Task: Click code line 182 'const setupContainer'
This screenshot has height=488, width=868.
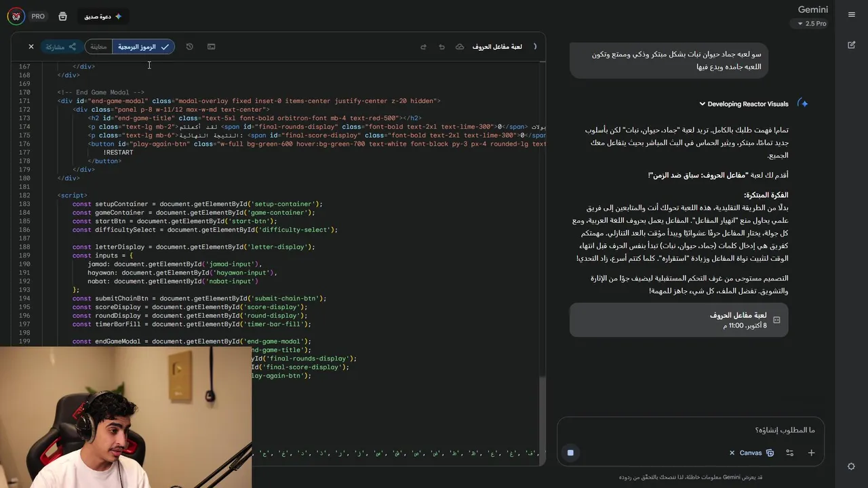Action: (x=197, y=204)
